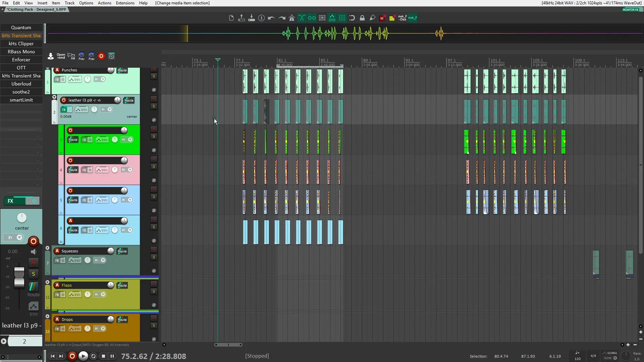Screen dimensions: 644x362
Task: Open the Actions menu
Action: [x=104, y=3]
